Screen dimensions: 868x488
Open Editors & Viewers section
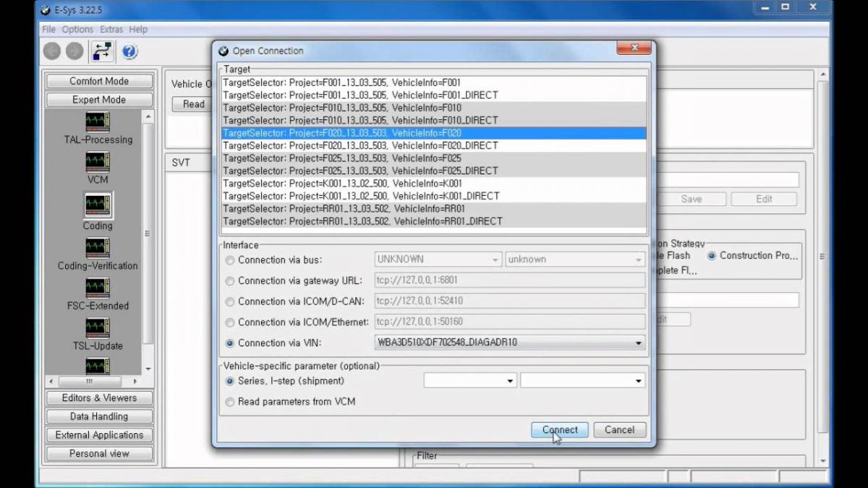click(99, 398)
